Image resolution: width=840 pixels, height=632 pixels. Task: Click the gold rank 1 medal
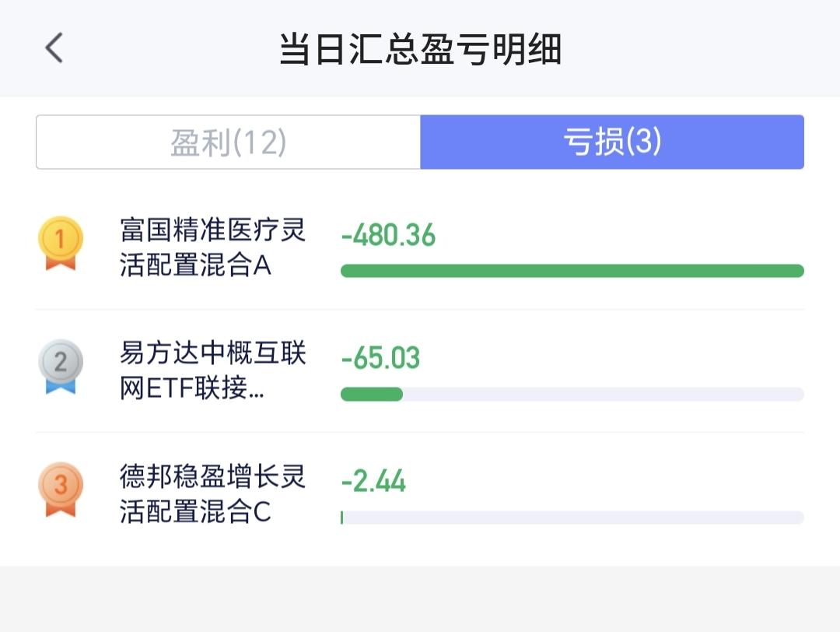coord(61,242)
